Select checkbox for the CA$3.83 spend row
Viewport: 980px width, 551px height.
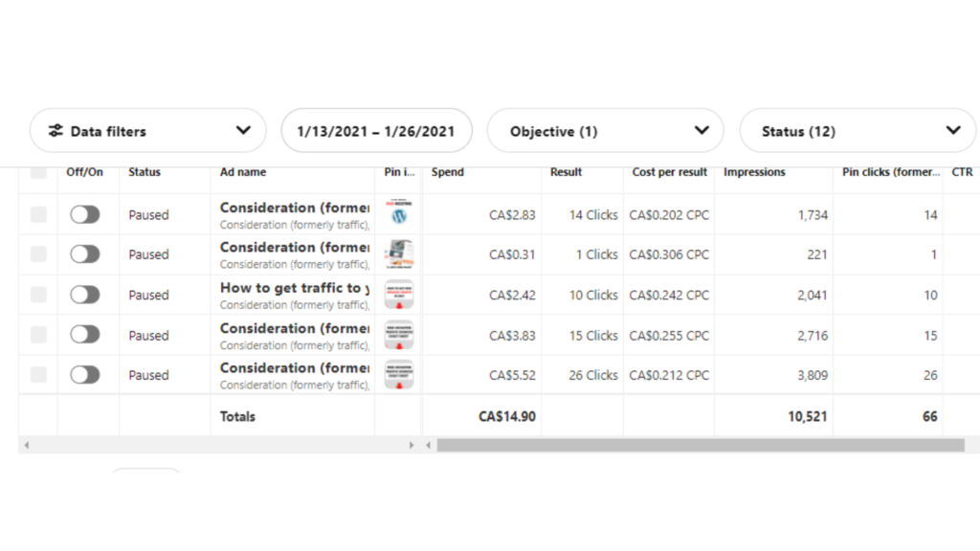38,334
